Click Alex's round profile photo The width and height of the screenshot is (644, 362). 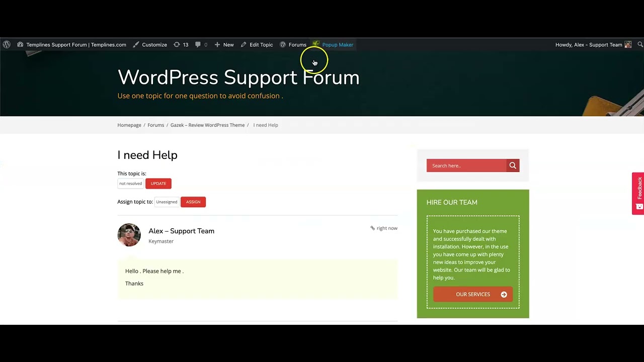point(129,235)
